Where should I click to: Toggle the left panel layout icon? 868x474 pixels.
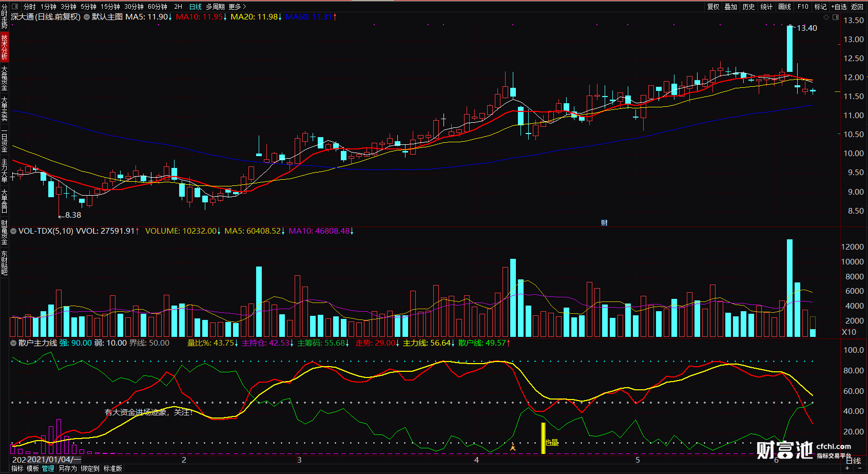tap(14, 7)
